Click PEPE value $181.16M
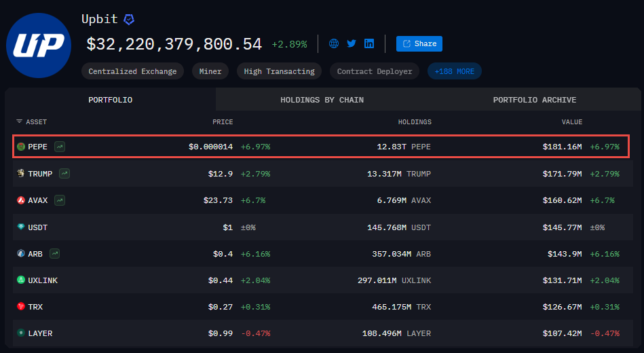 click(563, 147)
